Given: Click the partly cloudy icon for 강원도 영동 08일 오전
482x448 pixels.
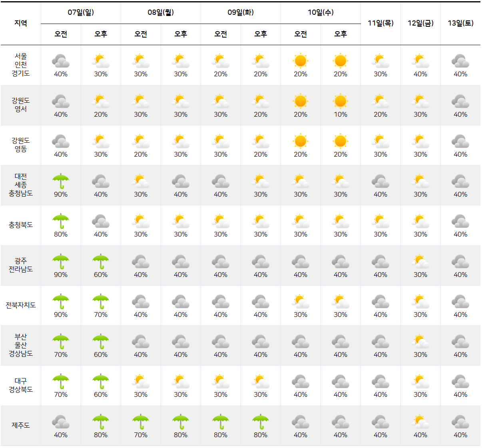Looking at the screenshot, I should click(141, 141).
